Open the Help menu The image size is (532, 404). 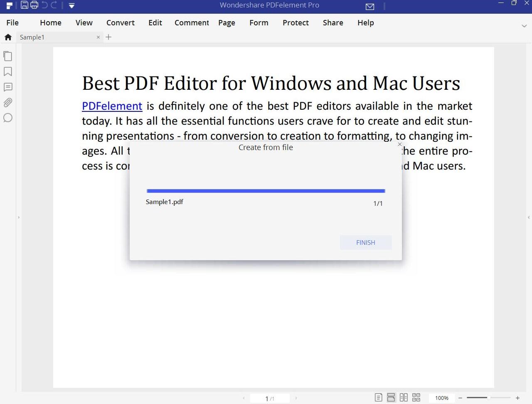pos(366,23)
